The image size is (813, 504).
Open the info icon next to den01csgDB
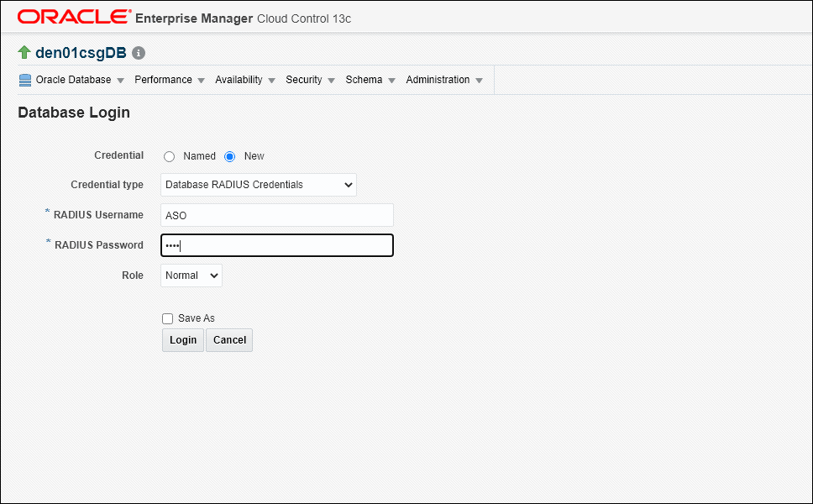138,52
